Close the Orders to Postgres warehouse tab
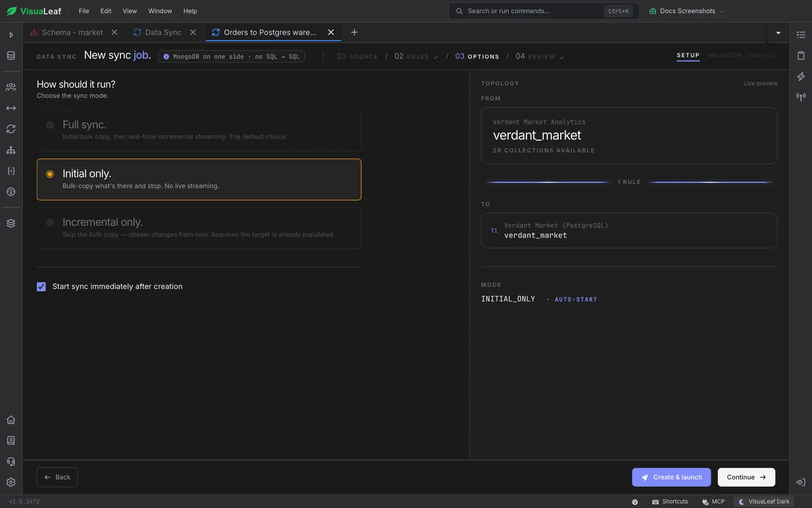Image resolution: width=812 pixels, height=508 pixels. pos(331,32)
